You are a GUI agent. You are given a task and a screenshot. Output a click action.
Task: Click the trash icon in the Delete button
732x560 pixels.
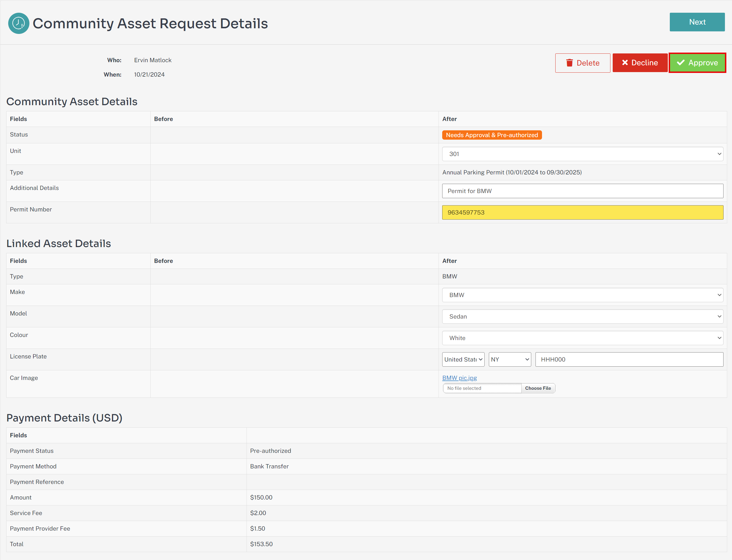(x=569, y=63)
